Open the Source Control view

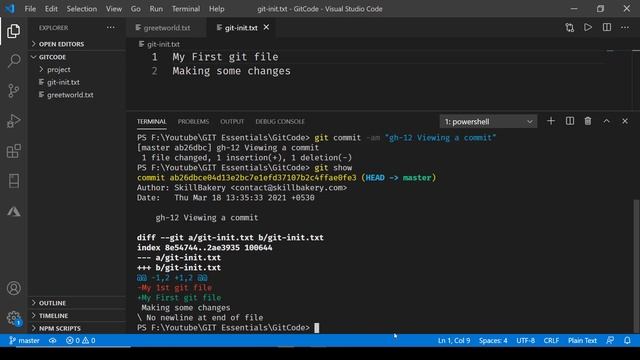coord(13,90)
